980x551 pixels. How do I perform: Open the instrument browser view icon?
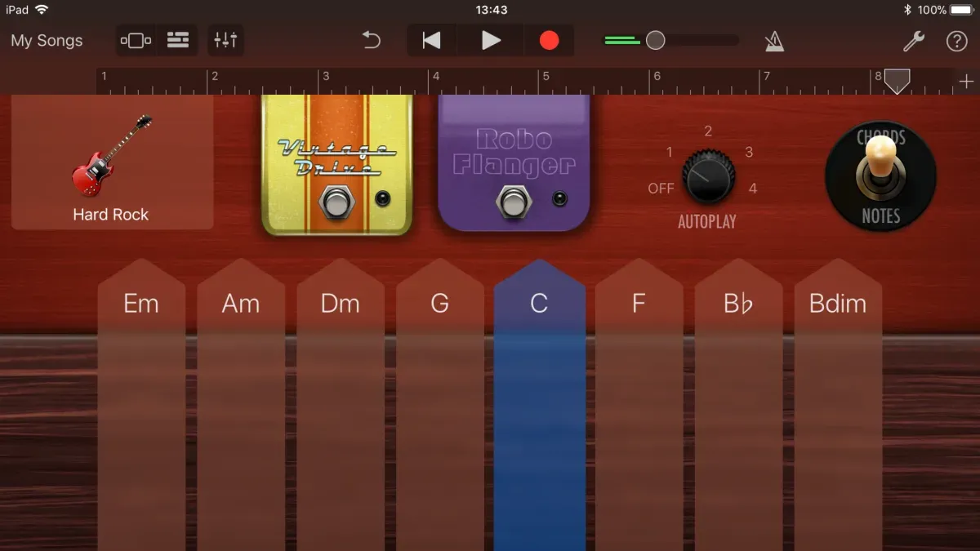tap(136, 40)
